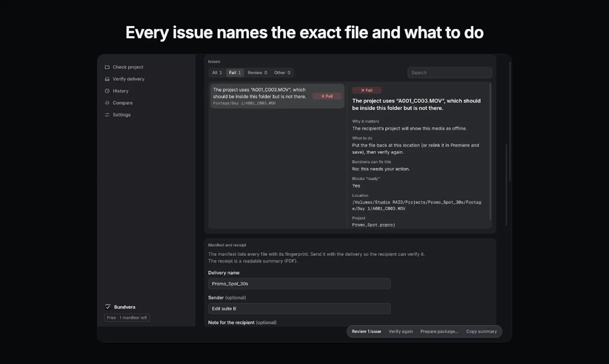Select the A001_C003.MOV issue row

(277, 96)
